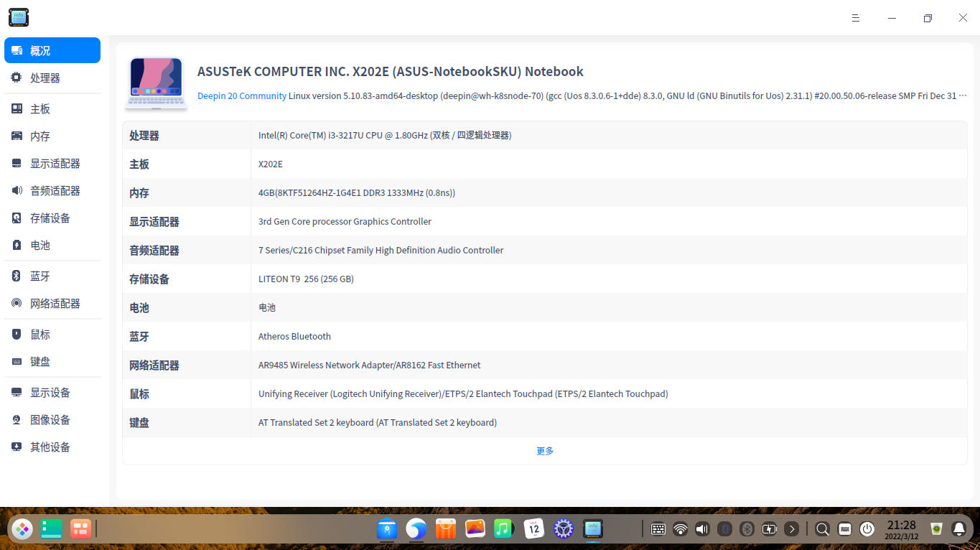
Task: Open 显示设备 display devices in the sidebar
Action: pyautogui.click(x=52, y=392)
